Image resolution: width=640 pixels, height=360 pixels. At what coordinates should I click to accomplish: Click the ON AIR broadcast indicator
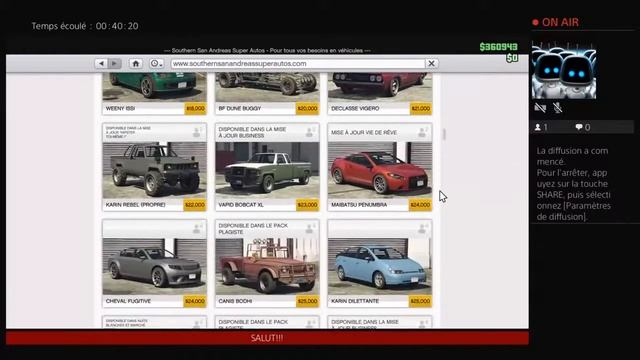click(x=556, y=22)
